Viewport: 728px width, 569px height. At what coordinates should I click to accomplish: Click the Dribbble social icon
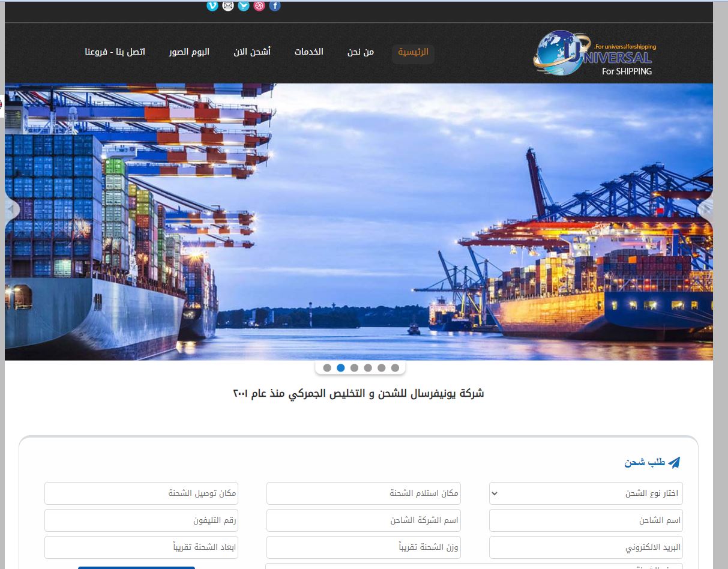pyautogui.click(x=259, y=6)
